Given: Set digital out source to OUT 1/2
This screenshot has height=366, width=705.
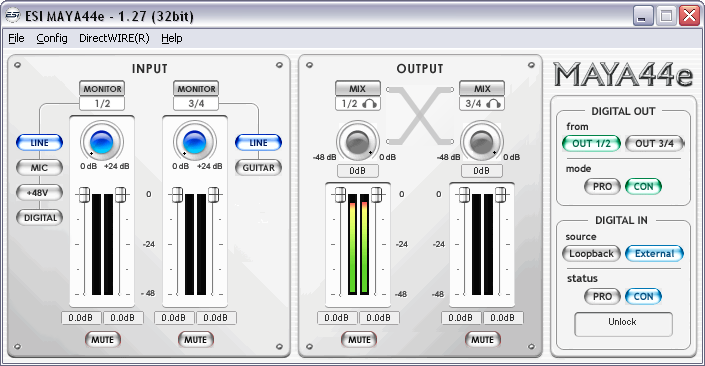Looking at the screenshot, I should click(591, 143).
